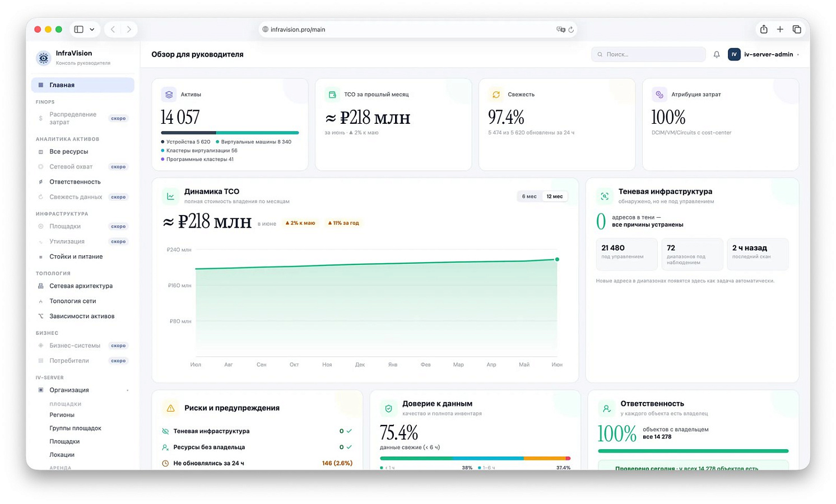The width and height of the screenshot is (836, 504).
Task: Open Главная in the sidebar
Action: [x=83, y=85]
